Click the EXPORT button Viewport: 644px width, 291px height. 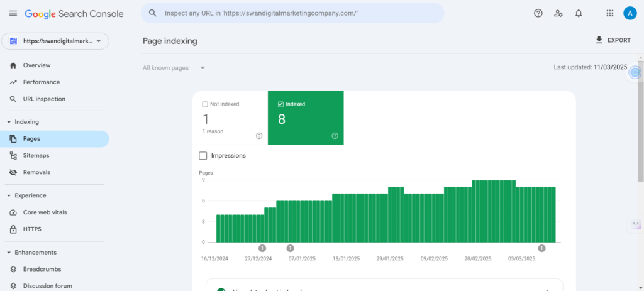613,40
